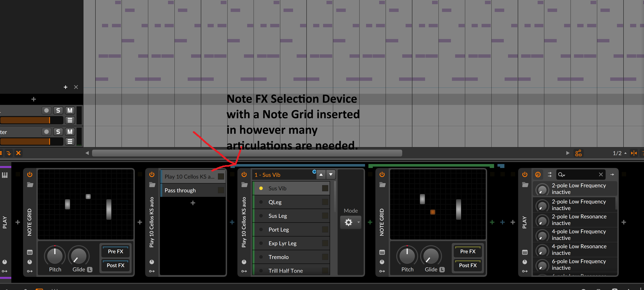Toggle power of Sus Vib selector device
The image size is (644, 290).
click(244, 174)
